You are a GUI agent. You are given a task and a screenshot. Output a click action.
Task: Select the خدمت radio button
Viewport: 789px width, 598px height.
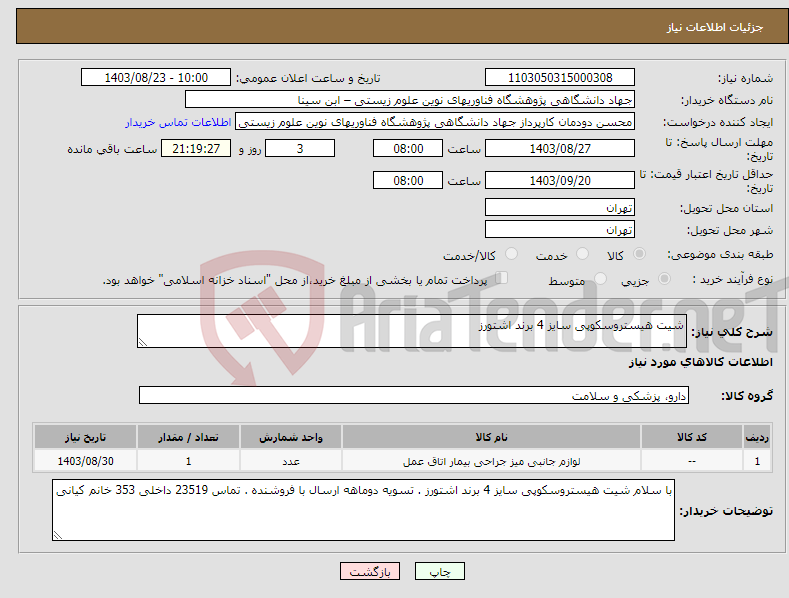coord(582,254)
